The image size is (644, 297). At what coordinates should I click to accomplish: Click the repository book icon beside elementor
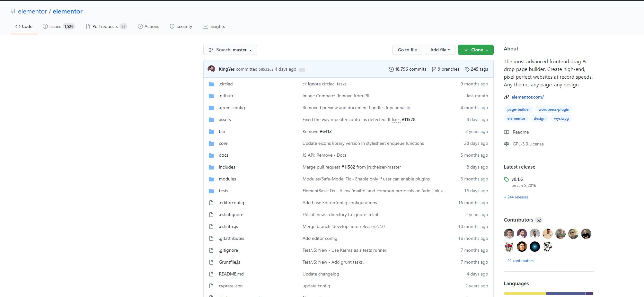[x=13, y=11]
